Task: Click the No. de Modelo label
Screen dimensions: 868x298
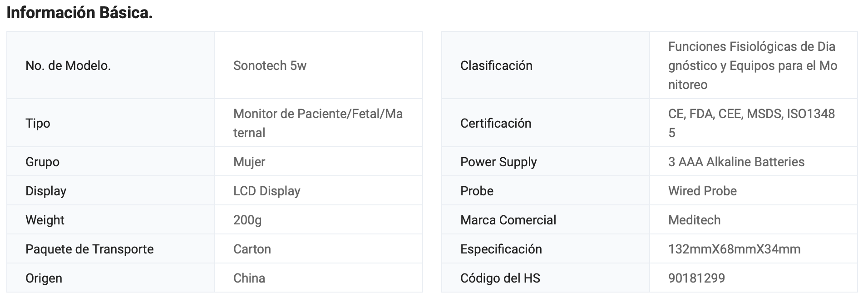Action: [68, 65]
